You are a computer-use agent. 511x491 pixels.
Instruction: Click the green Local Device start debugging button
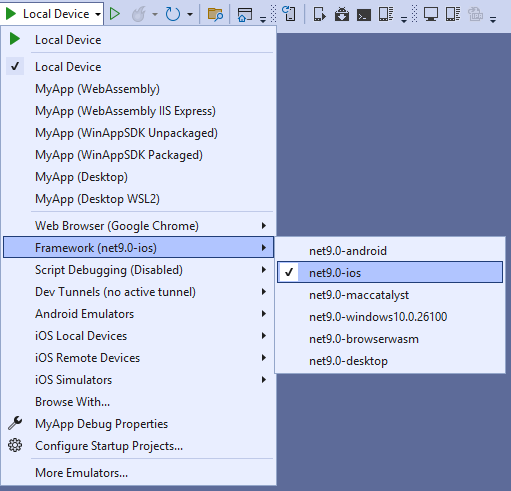47,14
